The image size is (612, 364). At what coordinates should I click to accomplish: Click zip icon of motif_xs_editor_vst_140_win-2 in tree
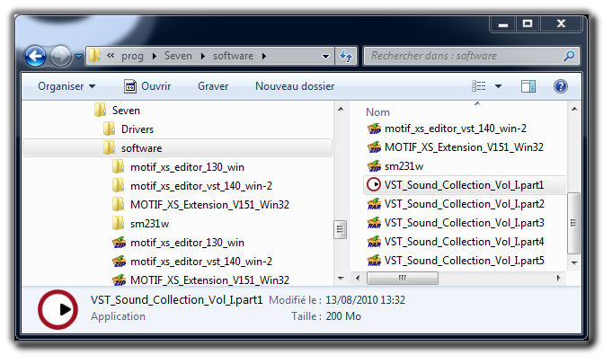point(120,262)
